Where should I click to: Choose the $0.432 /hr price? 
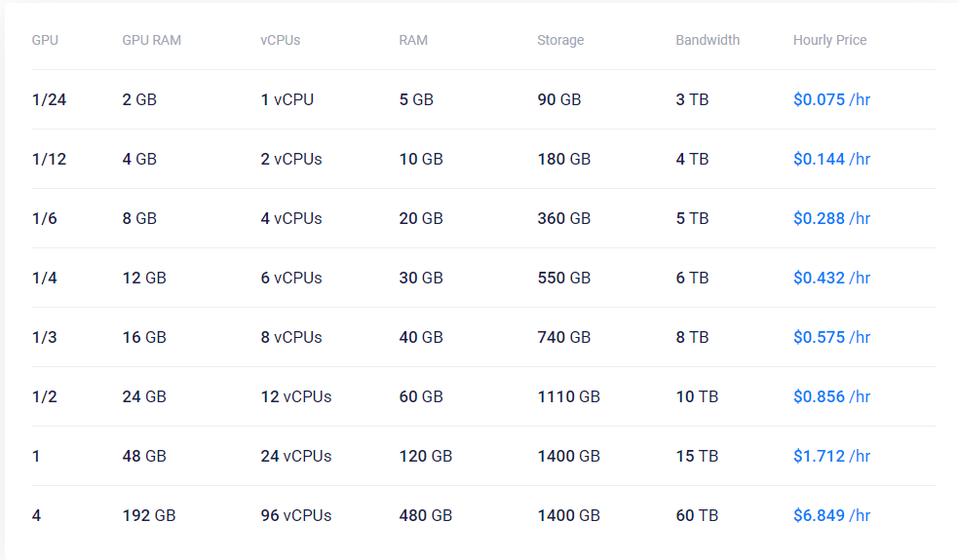click(x=831, y=278)
